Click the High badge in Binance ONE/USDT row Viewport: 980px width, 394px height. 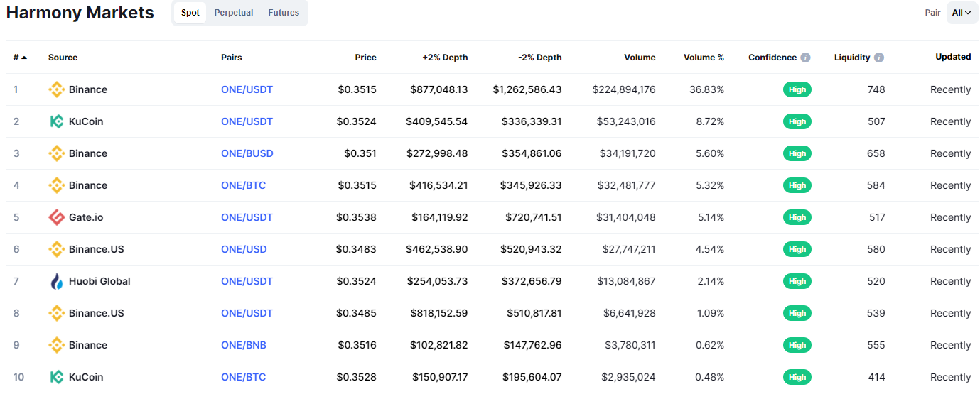point(797,89)
